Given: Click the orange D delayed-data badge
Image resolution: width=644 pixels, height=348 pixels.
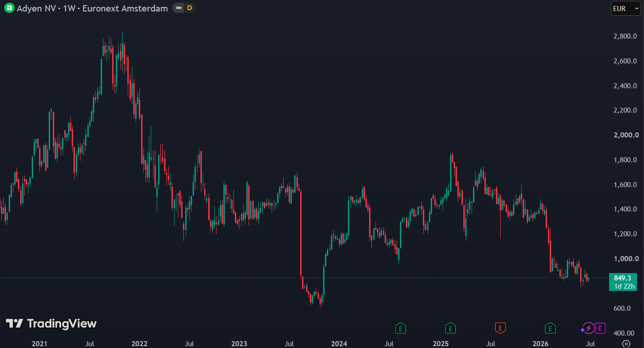Looking at the screenshot, I should tap(189, 8).
